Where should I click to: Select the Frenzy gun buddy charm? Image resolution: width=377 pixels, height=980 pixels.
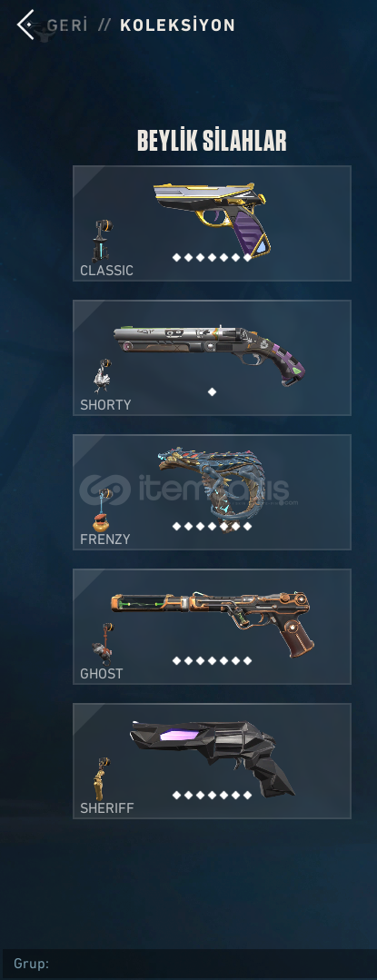coord(104,509)
